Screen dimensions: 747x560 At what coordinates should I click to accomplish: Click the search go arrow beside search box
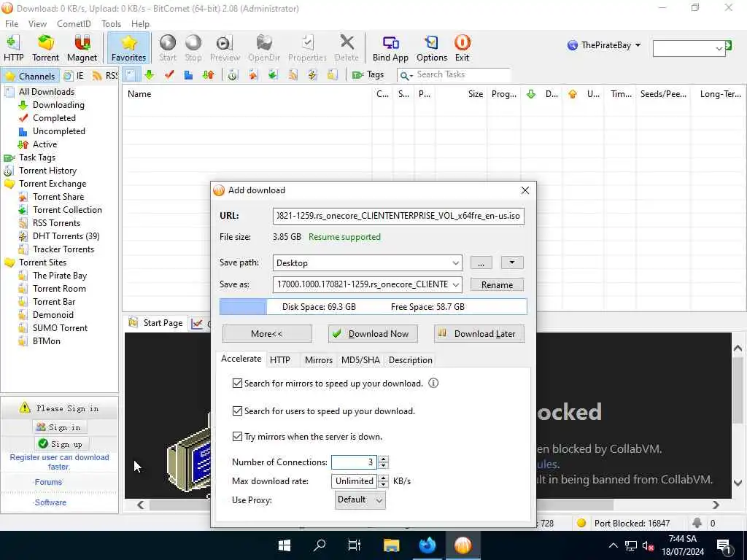point(728,46)
